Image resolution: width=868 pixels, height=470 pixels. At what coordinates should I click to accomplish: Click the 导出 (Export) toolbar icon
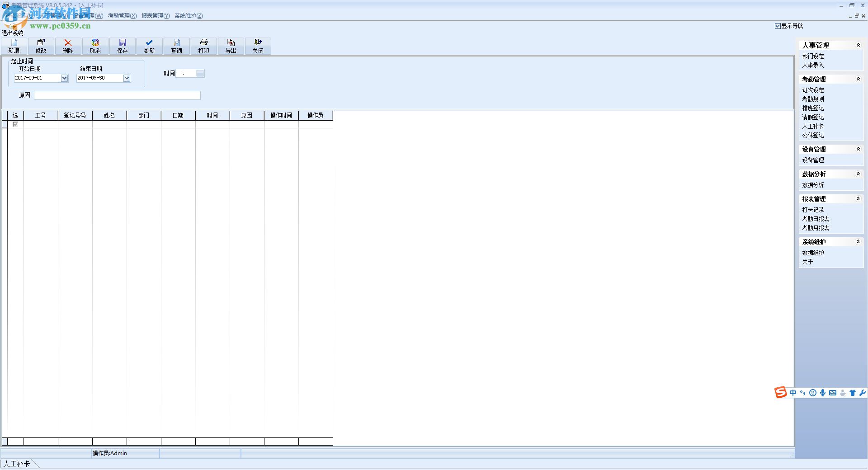coord(231,42)
